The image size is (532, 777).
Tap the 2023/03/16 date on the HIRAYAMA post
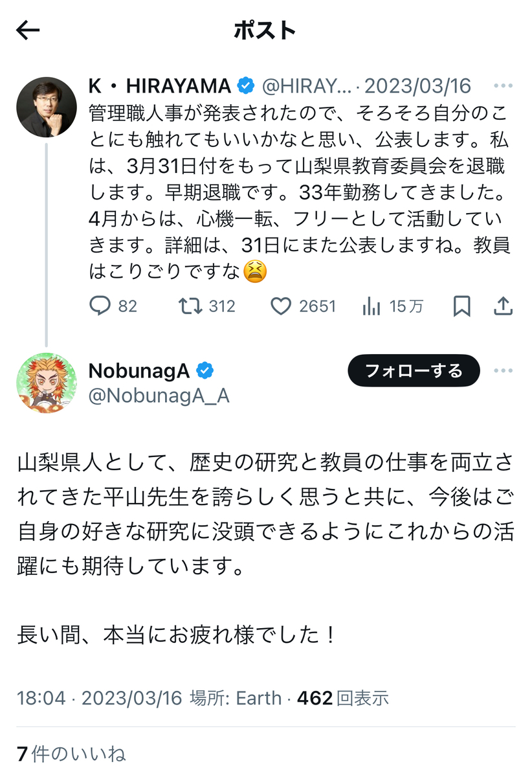(x=417, y=85)
